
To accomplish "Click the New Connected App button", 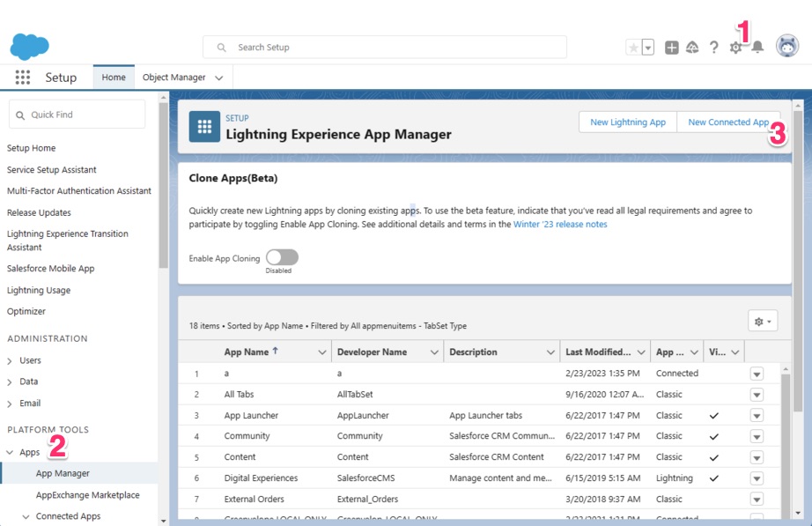I will 728,122.
